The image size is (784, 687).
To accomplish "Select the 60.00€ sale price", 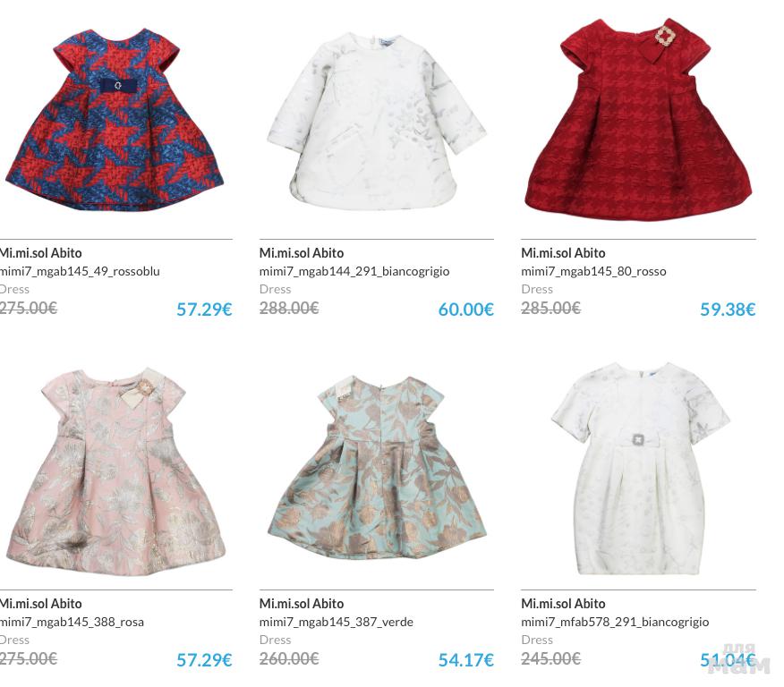I will [466, 310].
